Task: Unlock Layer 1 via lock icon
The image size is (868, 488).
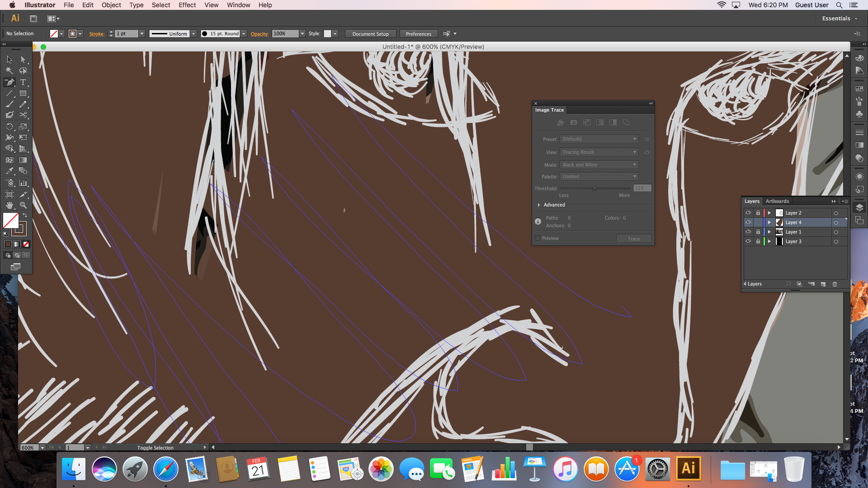Action: [758, 232]
